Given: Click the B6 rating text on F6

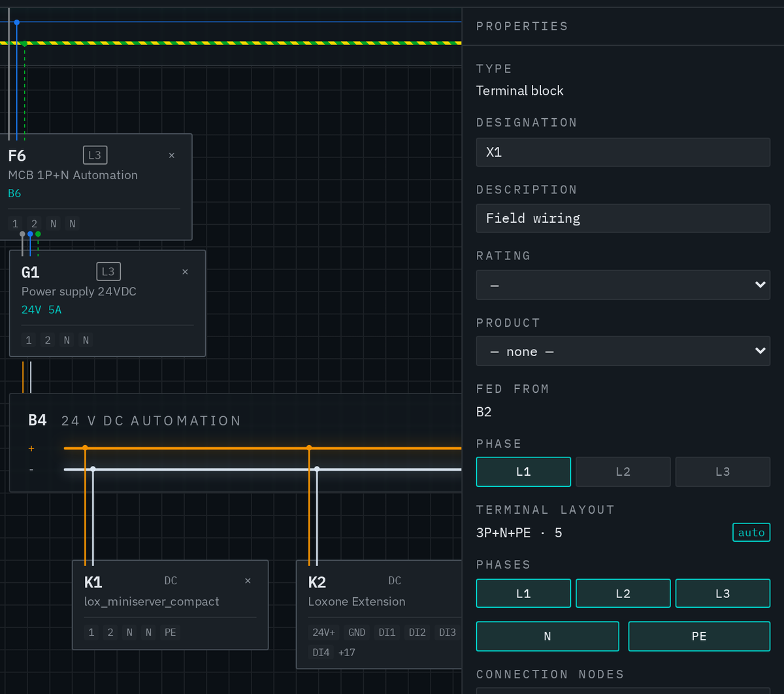Looking at the screenshot, I should coord(14,193).
